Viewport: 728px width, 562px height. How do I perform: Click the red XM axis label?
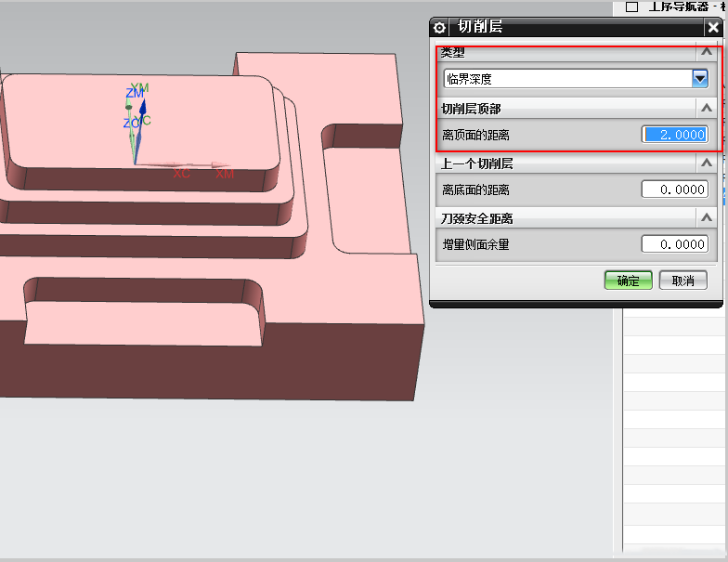224,174
